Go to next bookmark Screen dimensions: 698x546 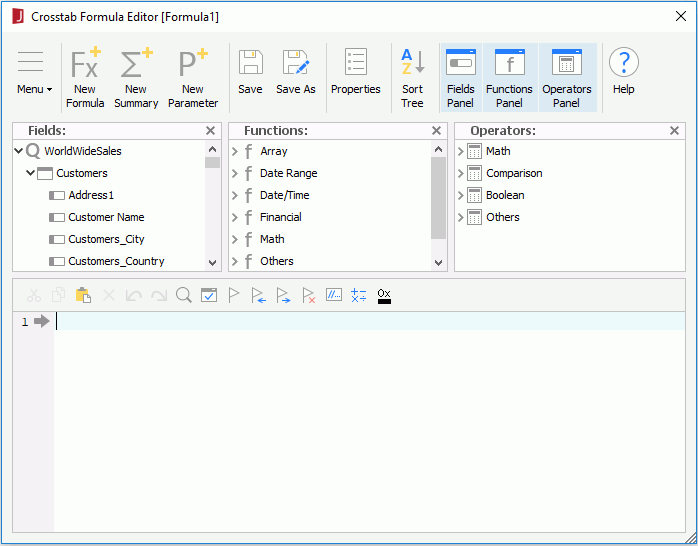[x=284, y=295]
